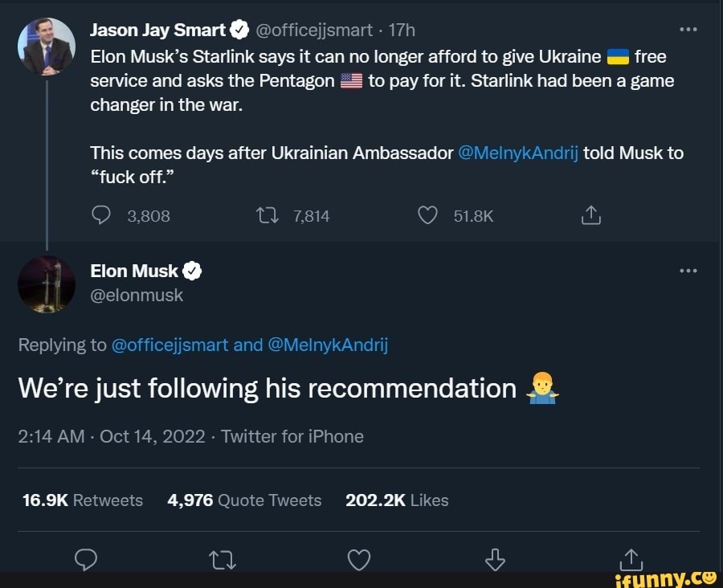
Task: Share the main recommendation tweet
Action: pos(631,559)
